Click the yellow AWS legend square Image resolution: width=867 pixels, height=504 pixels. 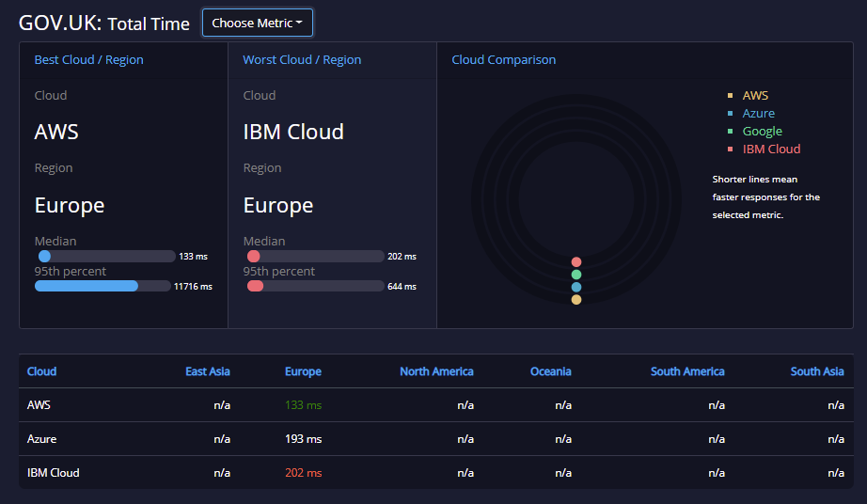coord(730,96)
